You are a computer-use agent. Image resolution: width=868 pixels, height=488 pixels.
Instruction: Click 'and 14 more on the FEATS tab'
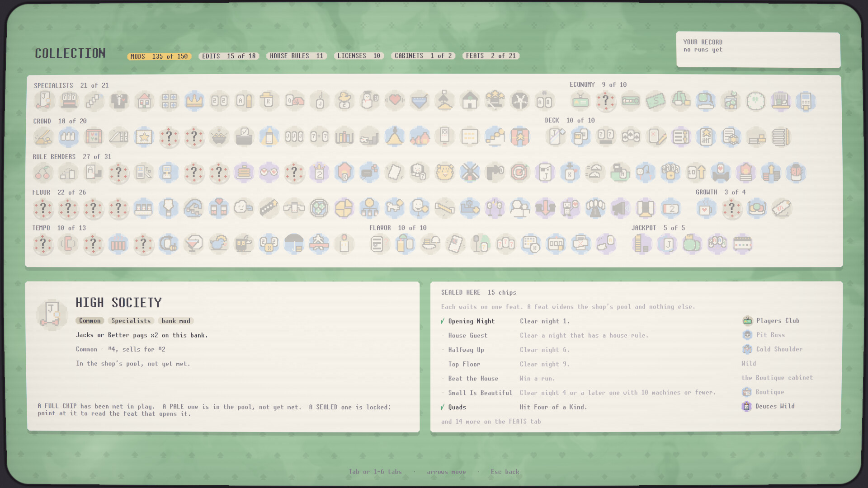point(491,422)
